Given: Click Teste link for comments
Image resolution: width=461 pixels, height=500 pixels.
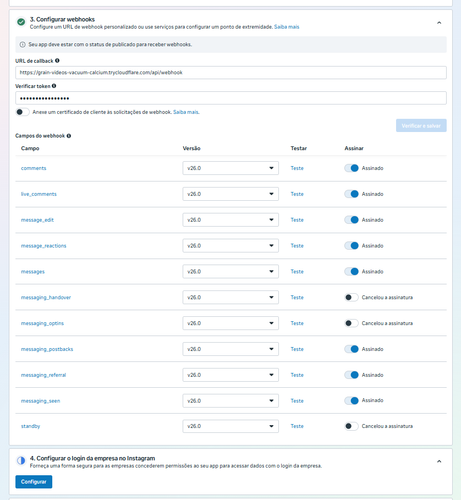Looking at the screenshot, I should click(297, 168).
